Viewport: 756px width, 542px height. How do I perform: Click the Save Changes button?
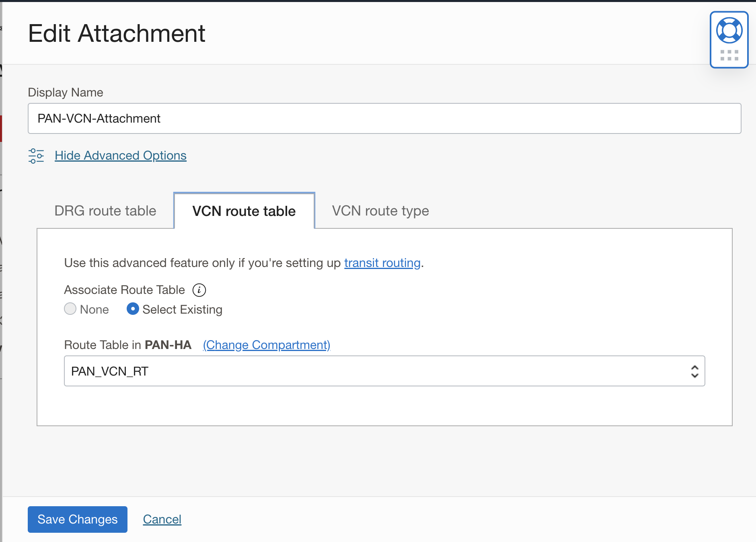[x=78, y=519]
